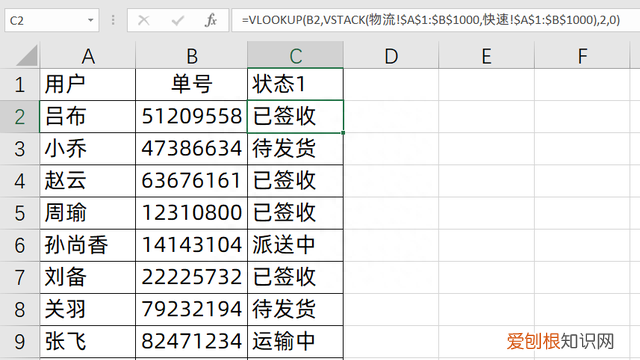Click the 已签收 cell in row 7
The width and height of the screenshot is (640, 360).
296,278
